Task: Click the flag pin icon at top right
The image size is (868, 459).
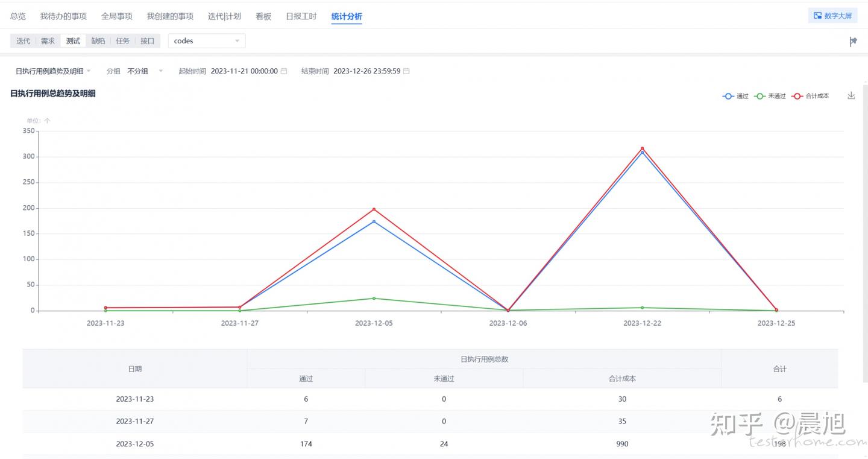Action: [853, 41]
